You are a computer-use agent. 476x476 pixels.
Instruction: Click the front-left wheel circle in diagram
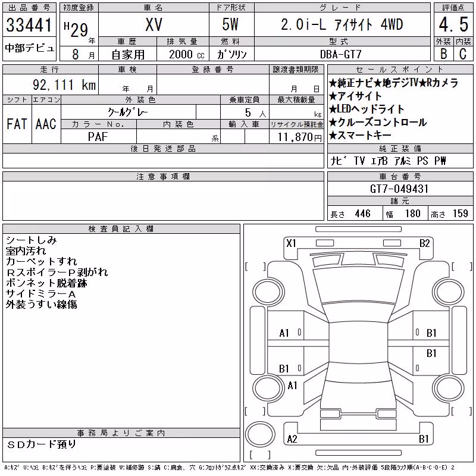pyautogui.click(x=268, y=292)
